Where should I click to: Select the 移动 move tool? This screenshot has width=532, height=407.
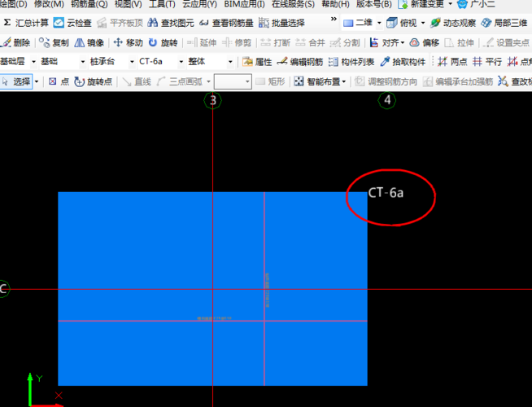point(128,43)
